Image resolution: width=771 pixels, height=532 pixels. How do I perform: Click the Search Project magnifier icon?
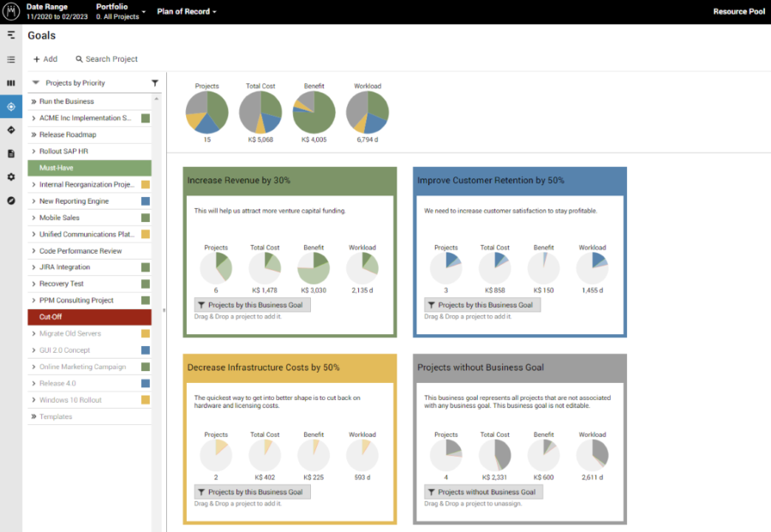click(x=79, y=59)
